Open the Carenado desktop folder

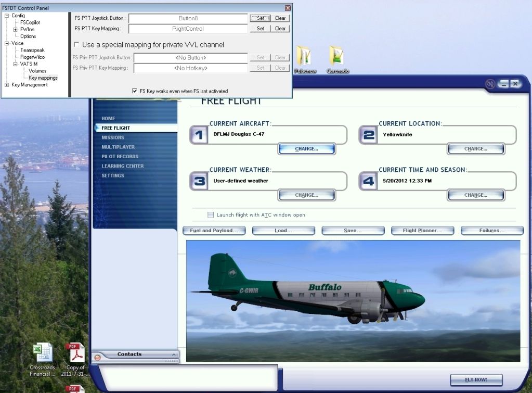point(338,60)
